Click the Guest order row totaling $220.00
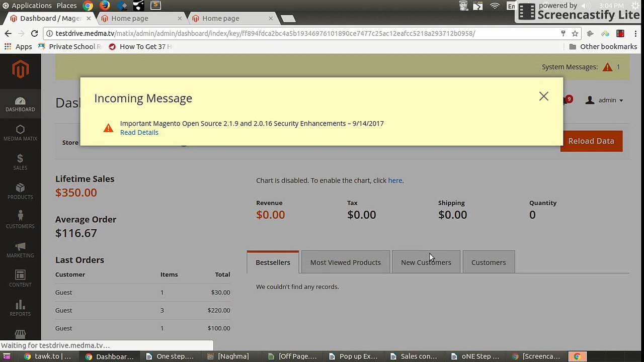Viewport: 644px width, 362px height. click(142, 310)
